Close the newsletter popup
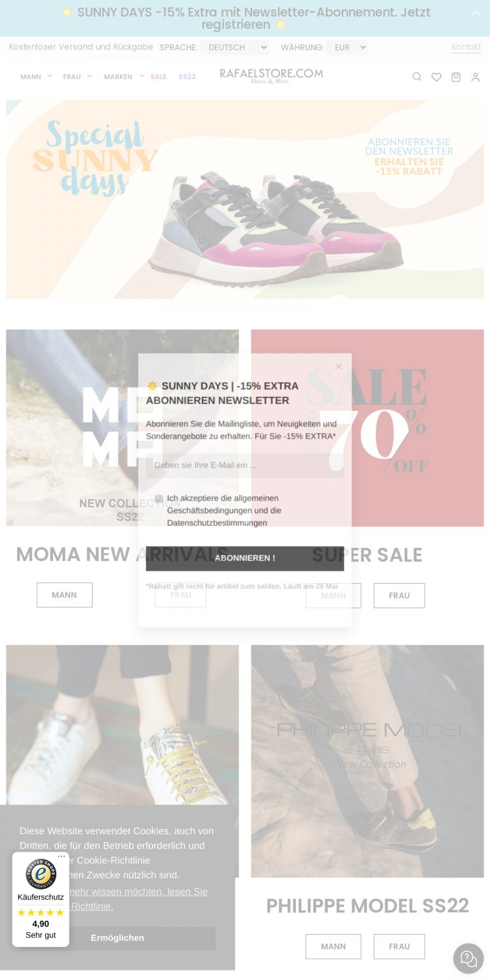The width and height of the screenshot is (490, 980). pyautogui.click(x=339, y=366)
